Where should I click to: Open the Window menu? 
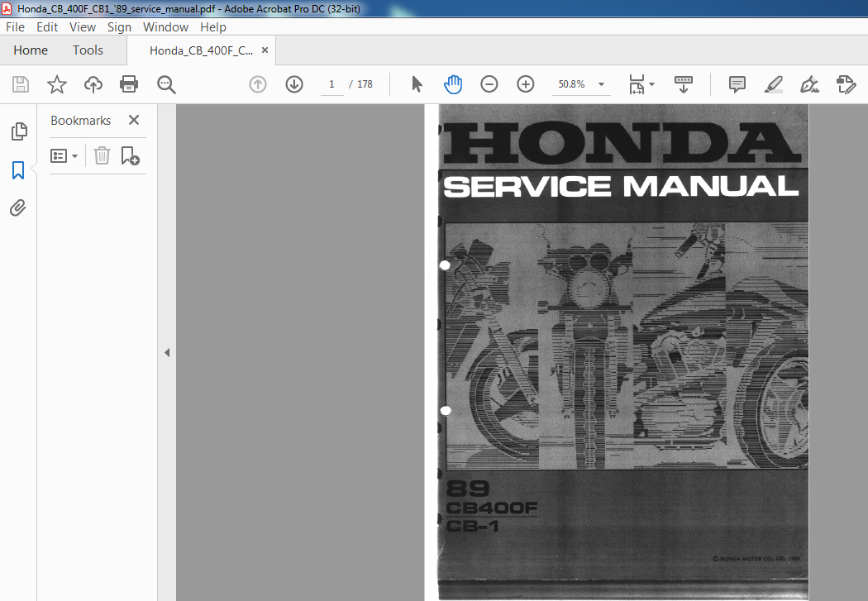165,27
